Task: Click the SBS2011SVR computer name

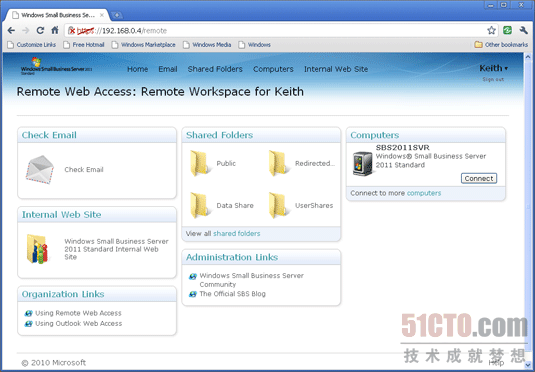Action: [403, 147]
